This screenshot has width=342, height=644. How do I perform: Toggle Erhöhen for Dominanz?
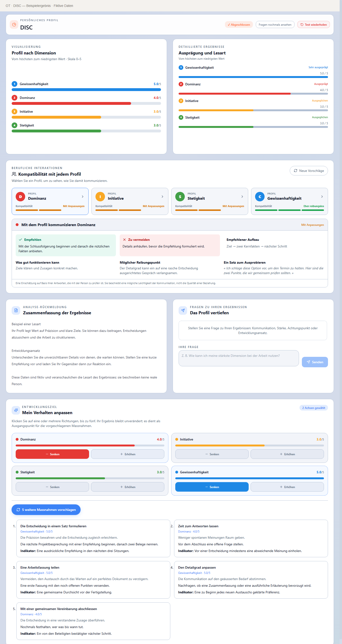pos(128,454)
